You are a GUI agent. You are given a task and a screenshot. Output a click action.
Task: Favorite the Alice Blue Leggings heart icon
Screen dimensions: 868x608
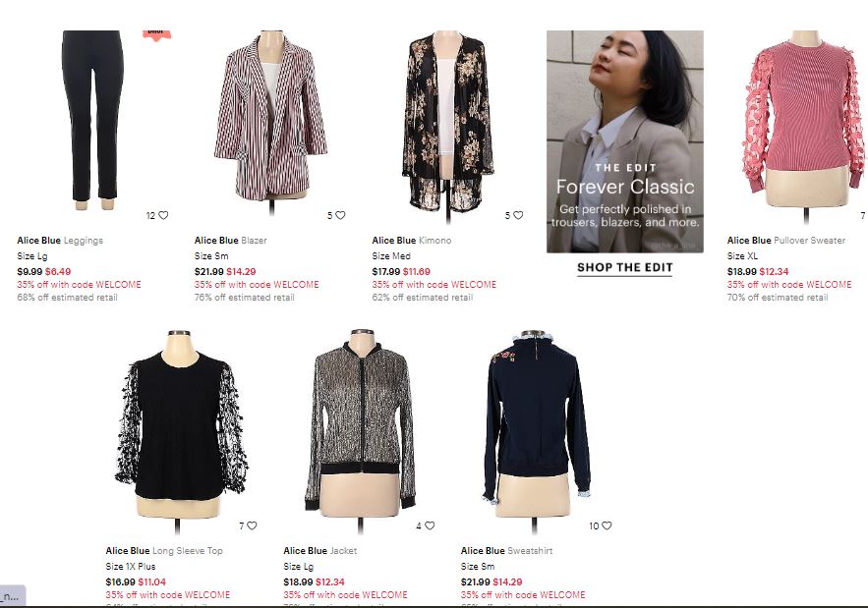163,215
